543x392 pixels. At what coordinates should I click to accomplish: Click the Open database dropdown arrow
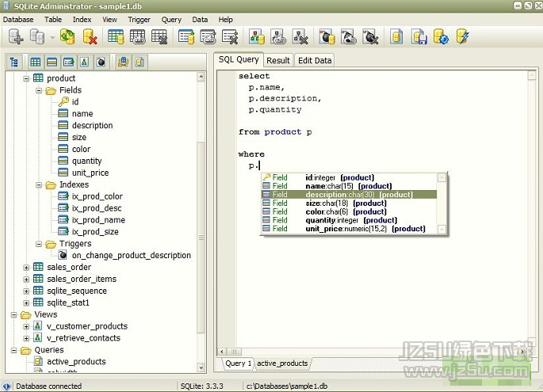[52, 37]
